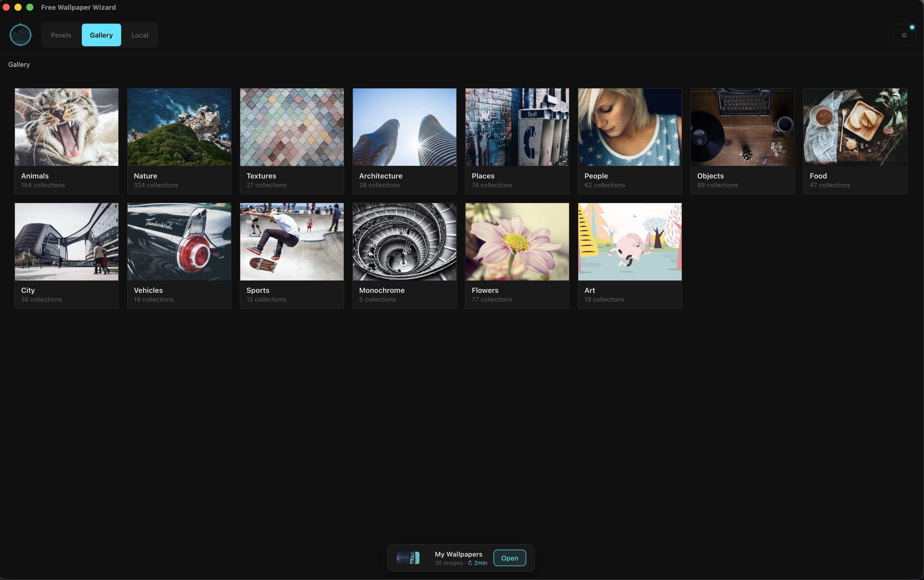The width and height of the screenshot is (924, 580).
Task: Open the My Wallpapers collection
Action: click(x=510, y=558)
